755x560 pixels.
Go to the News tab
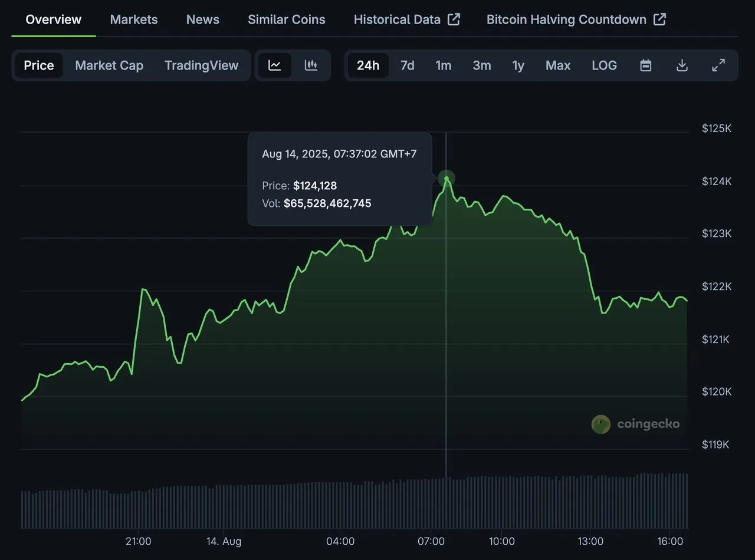pyautogui.click(x=202, y=19)
